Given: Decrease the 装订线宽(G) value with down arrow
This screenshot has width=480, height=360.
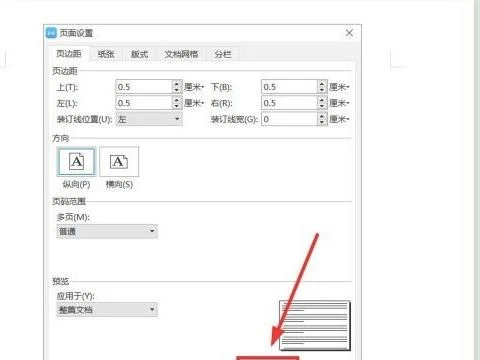Looking at the screenshot, I should click(x=322, y=122).
